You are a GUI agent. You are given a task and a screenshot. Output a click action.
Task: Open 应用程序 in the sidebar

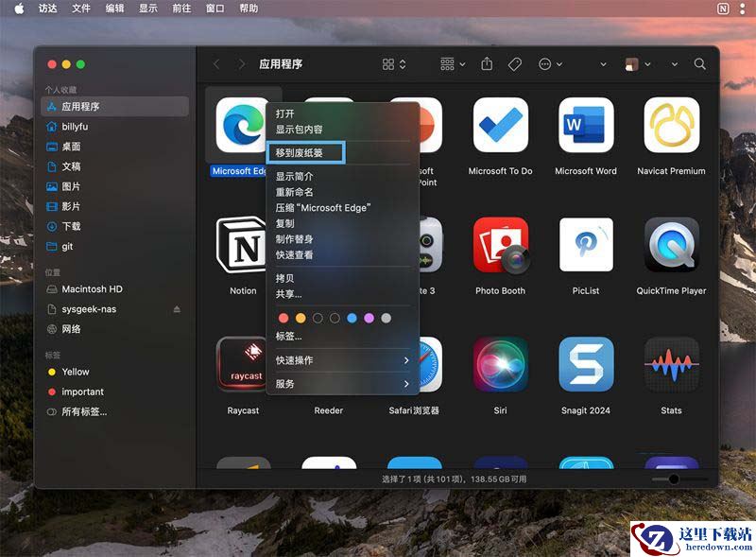114,107
